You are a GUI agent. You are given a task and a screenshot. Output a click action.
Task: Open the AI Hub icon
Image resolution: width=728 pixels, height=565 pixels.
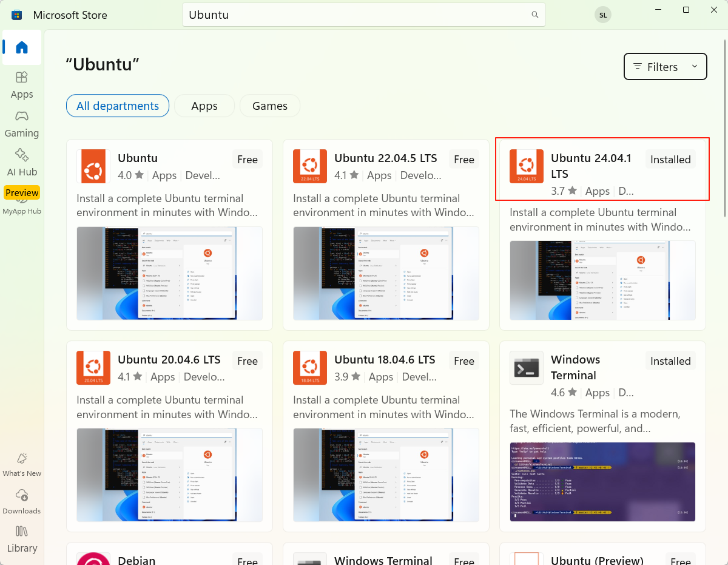pyautogui.click(x=22, y=154)
